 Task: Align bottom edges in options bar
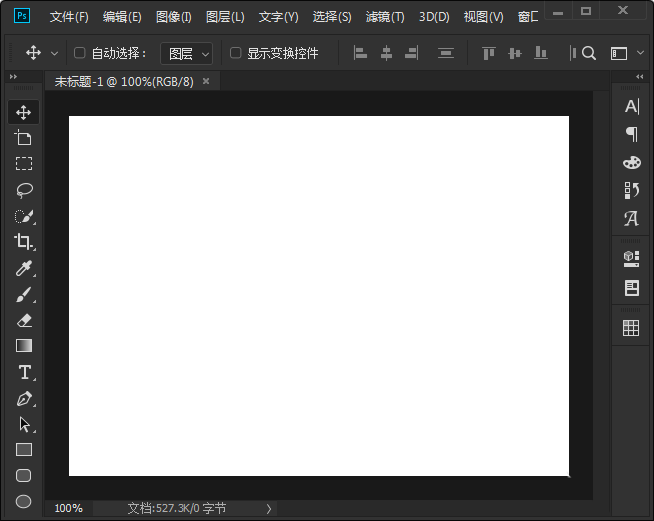[x=541, y=53]
